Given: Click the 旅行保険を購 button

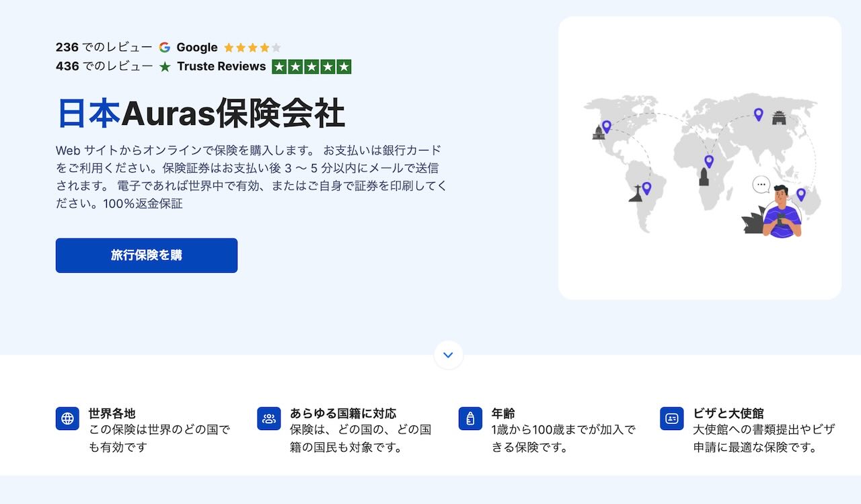Looking at the screenshot, I should [x=147, y=255].
